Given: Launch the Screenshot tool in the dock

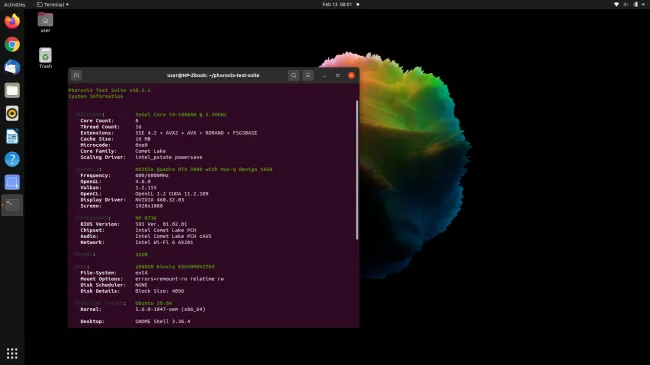Looking at the screenshot, I should click(12, 182).
